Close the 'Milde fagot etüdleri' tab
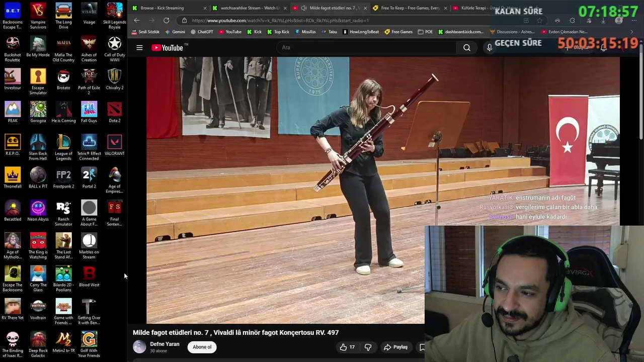 [x=365, y=8]
